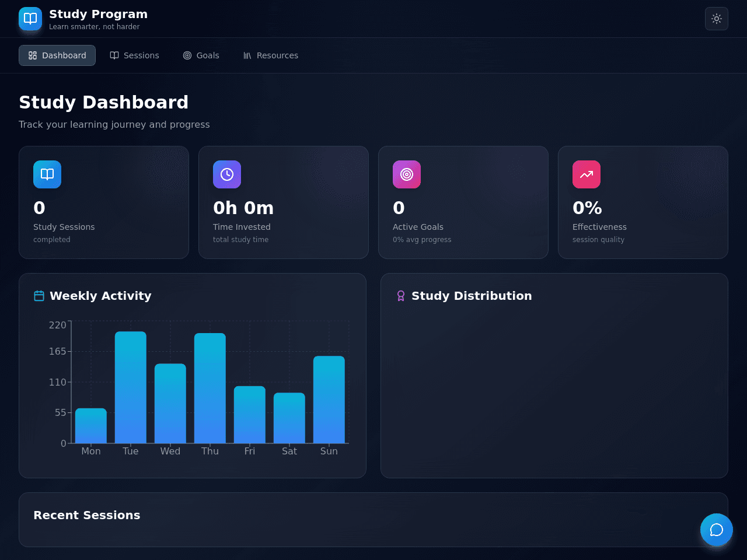Click the Sessions tab book icon

tap(114, 55)
